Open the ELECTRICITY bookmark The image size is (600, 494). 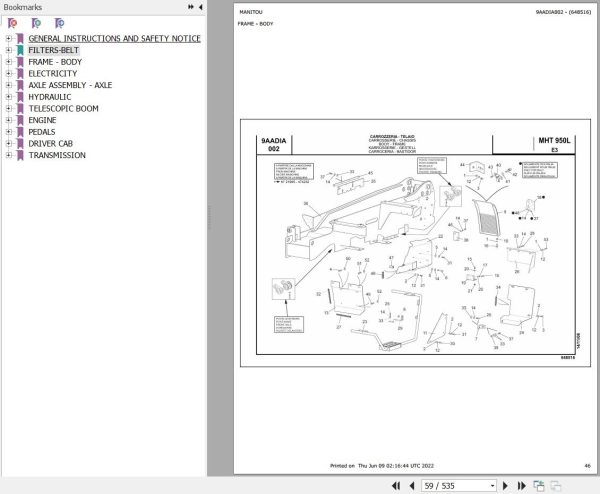(53, 73)
